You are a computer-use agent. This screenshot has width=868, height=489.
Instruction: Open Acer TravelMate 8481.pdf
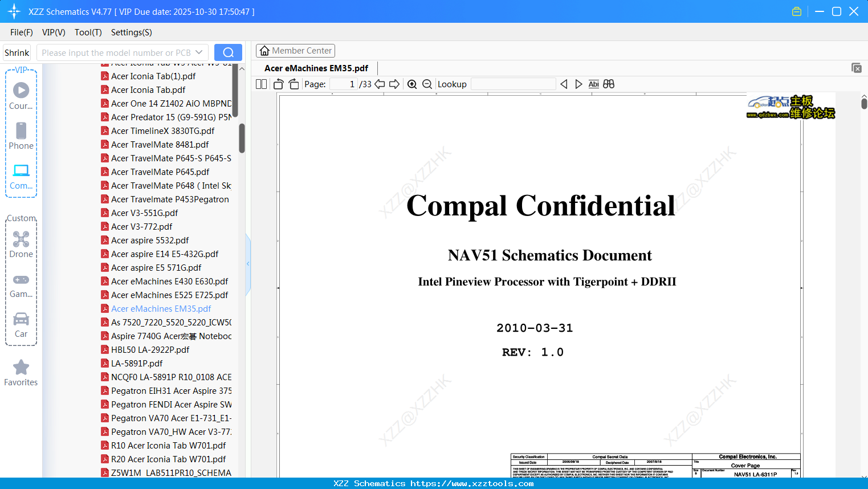160,144
